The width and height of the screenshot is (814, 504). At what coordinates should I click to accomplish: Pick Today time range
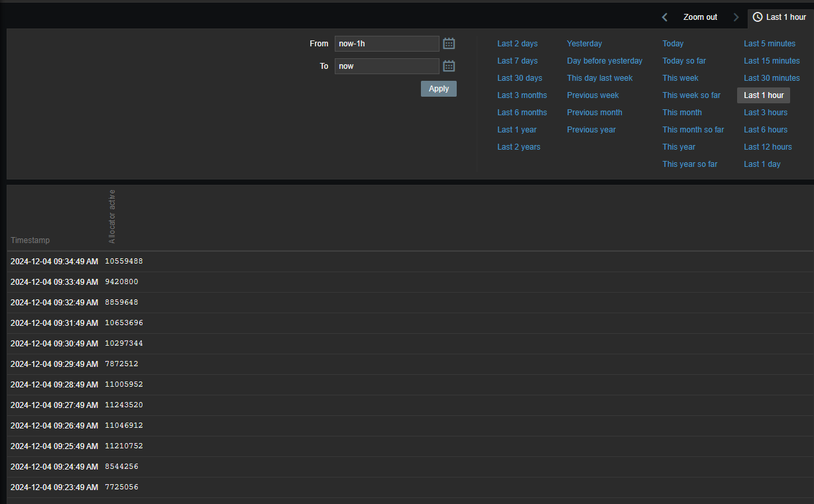673,44
